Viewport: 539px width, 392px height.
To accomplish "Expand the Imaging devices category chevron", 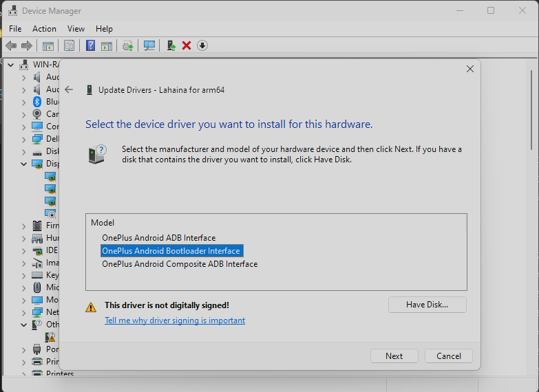I will click(x=23, y=263).
